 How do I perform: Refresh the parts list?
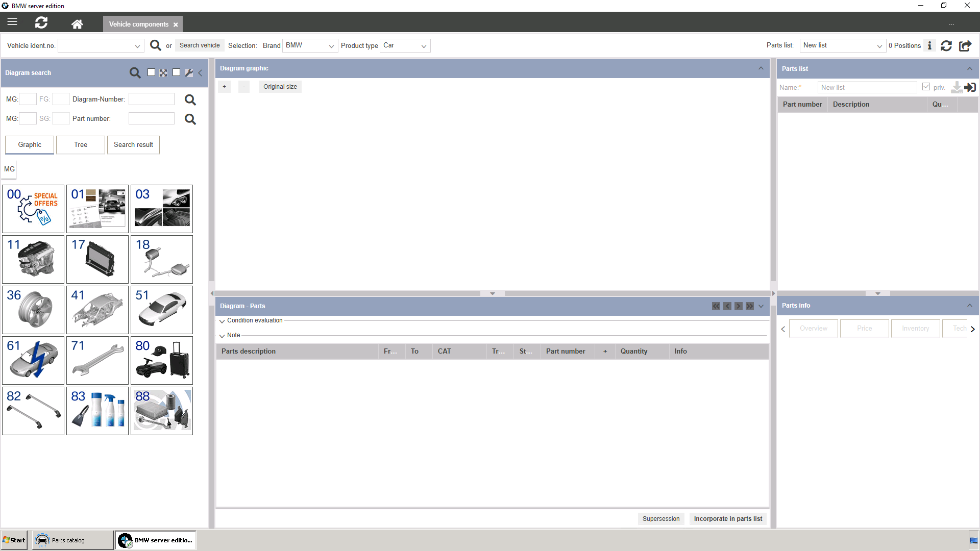pos(946,46)
